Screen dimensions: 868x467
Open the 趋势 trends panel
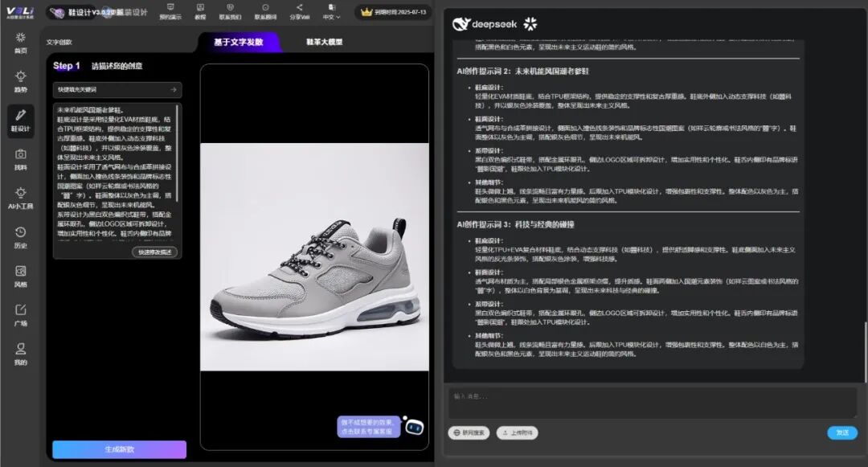(x=21, y=81)
